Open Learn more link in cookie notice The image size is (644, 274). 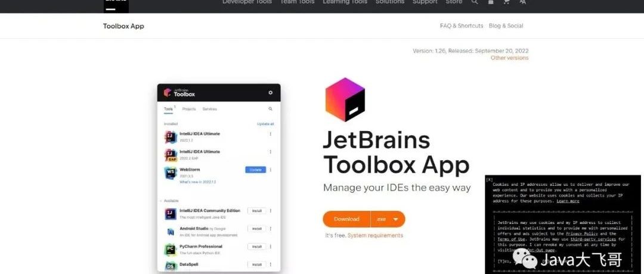click(568, 201)
